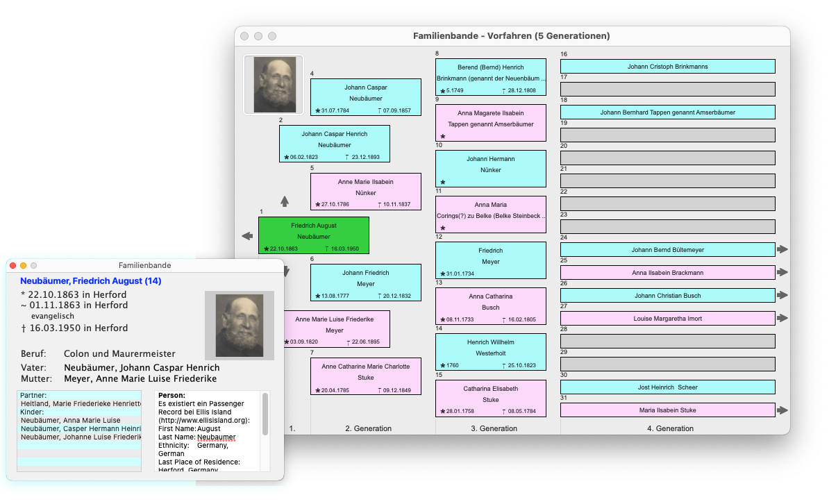This screenshot has height=504, width=829.
Task: Click the up arrow above Friedrich August
Action: point(284,201)
